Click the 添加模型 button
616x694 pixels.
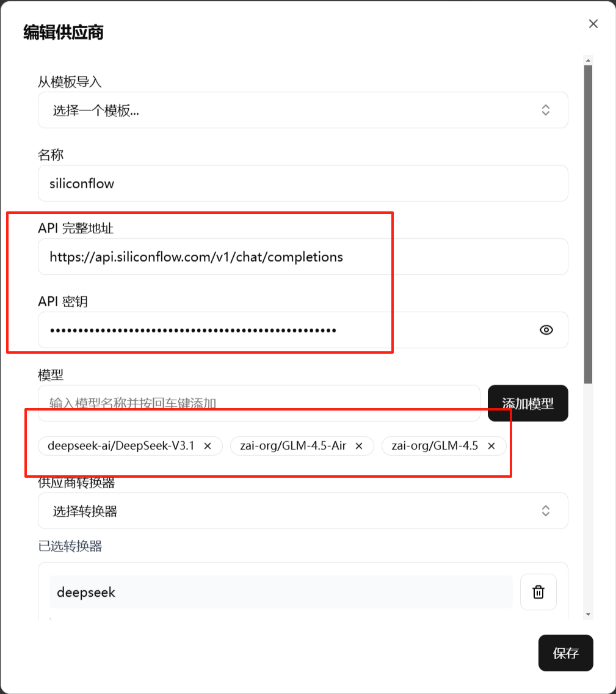point(527,403)
